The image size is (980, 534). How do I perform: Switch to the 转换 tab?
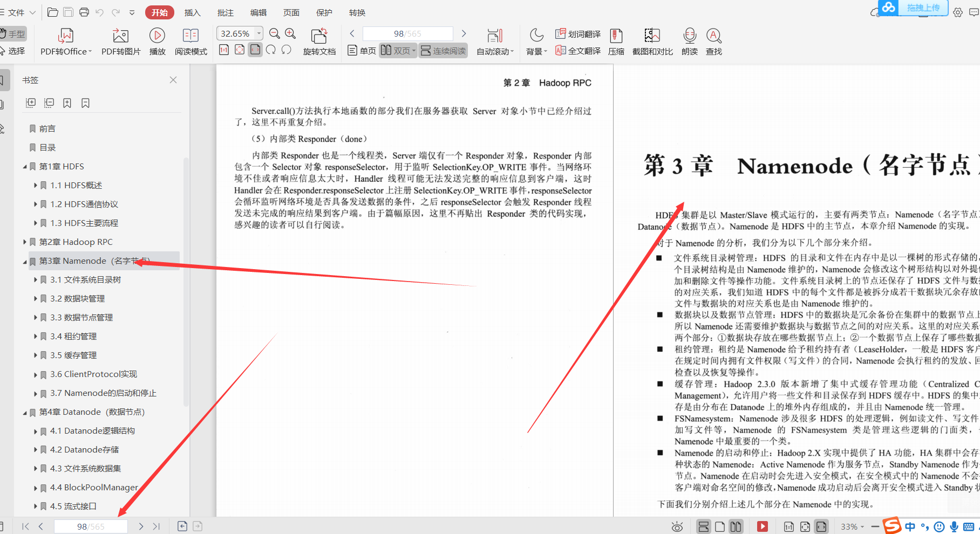[x=357, y=12]
